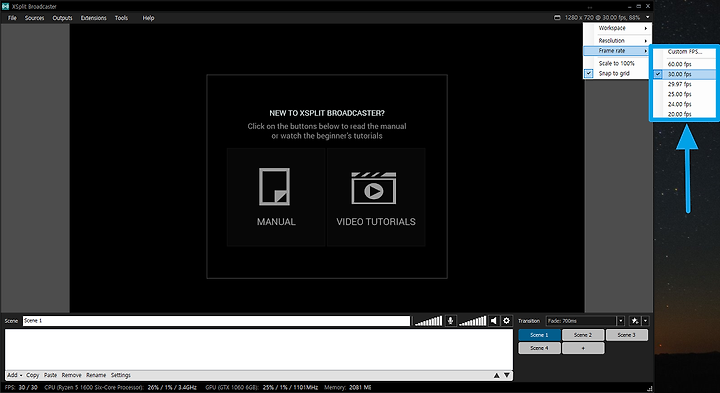Open the Extensions menu
The width and height of the screenshot is (720, 393).
coord(94,18)
